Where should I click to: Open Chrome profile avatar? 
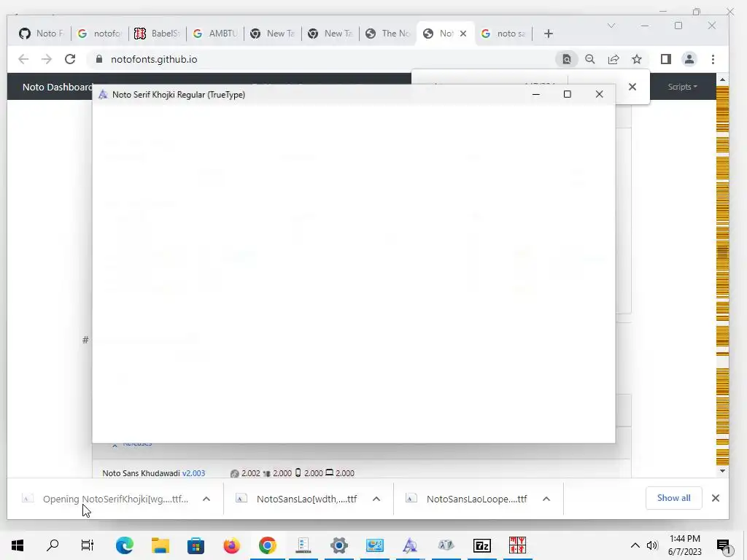coord(689,59)
